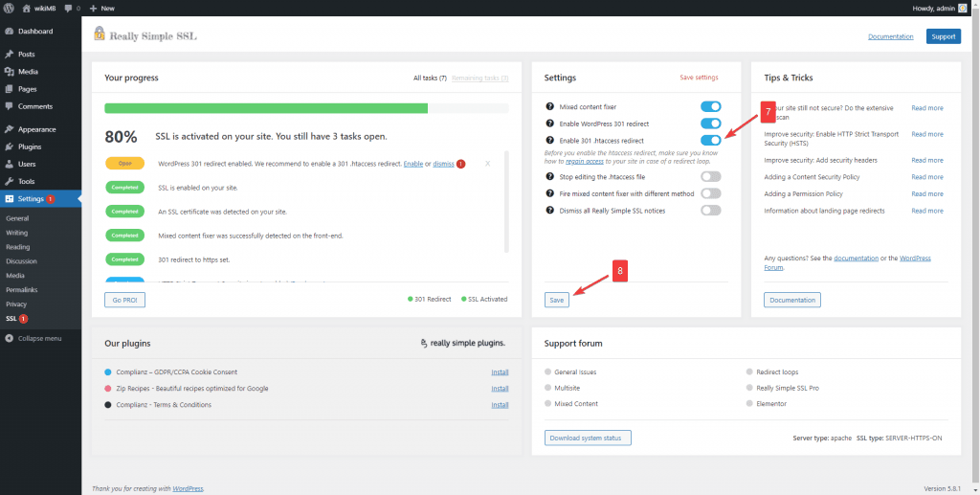The width and height of the screenshot is (980, 495).
Task: Click help icon beside Mixed content fixer
Action: (550, 107)
